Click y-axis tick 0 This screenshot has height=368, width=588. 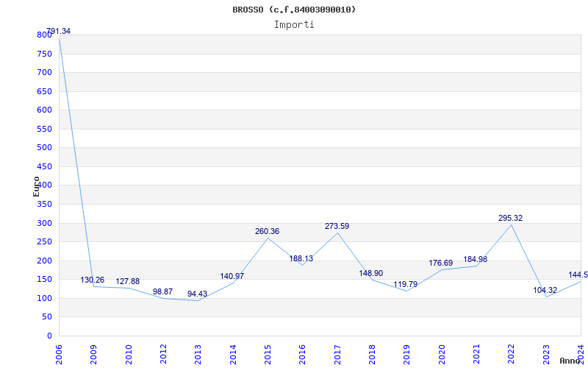[x=49, y=336]
